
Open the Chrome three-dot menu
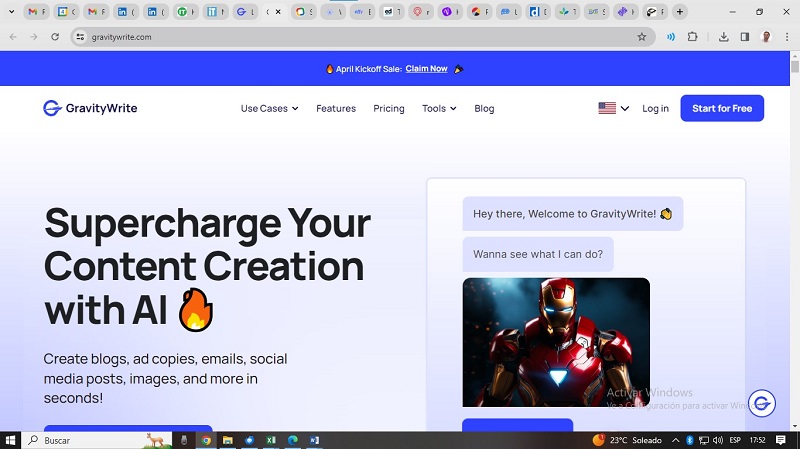tap(787, 37)
